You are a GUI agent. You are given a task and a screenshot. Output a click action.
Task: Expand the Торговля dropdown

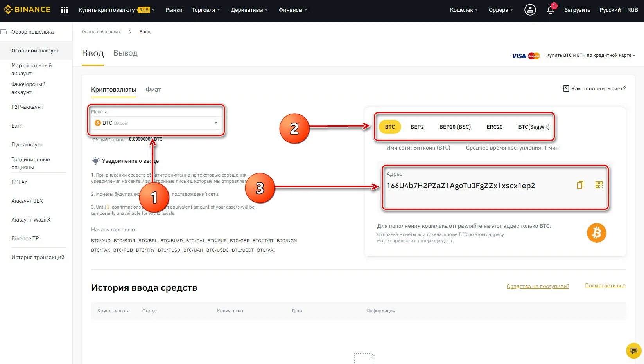click(206, 10)
